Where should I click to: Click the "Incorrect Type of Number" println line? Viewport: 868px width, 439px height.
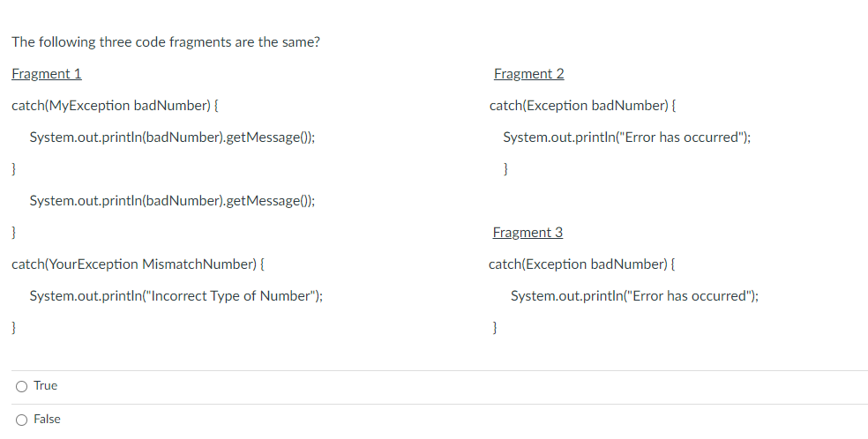[176, 296]
